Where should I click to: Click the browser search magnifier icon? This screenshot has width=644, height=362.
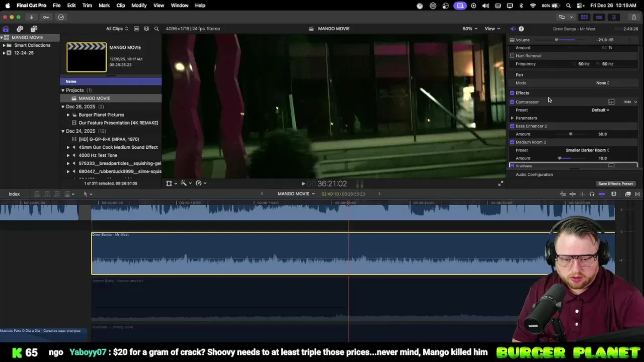click(156, 29)
